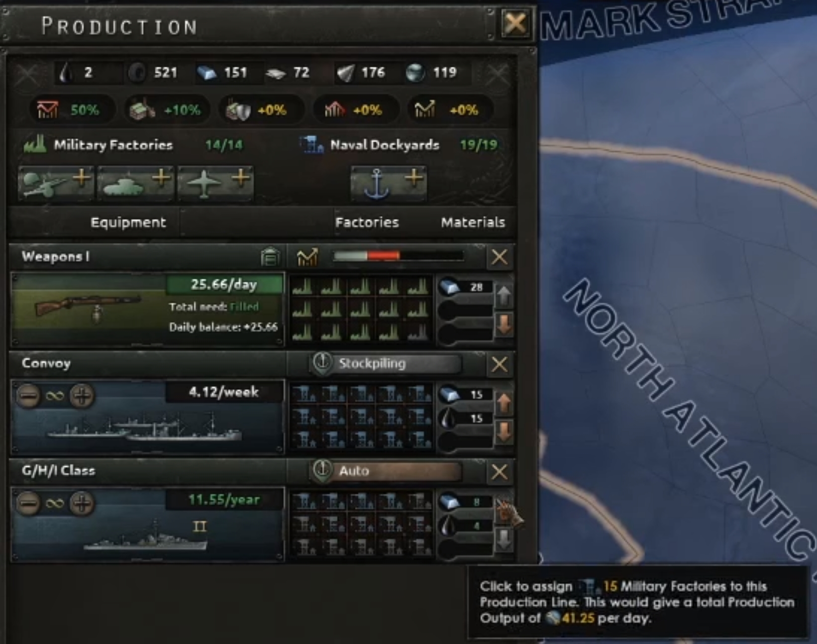817x644 pixels.
Task: Move Weapons I line down in priority
Action: point(504,325)
